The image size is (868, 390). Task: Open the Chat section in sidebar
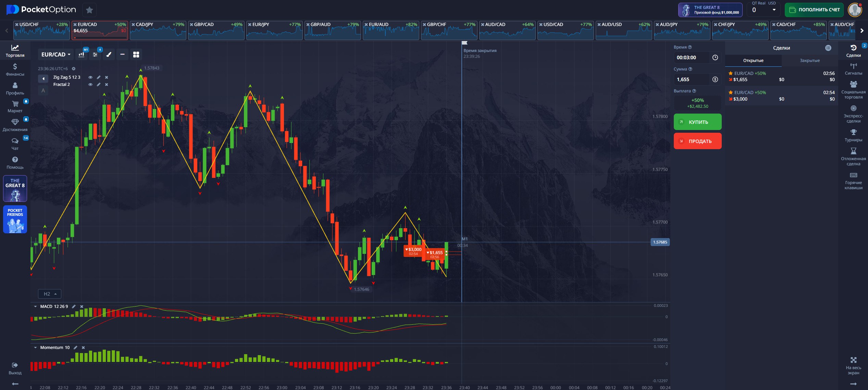tap(15, 144)
